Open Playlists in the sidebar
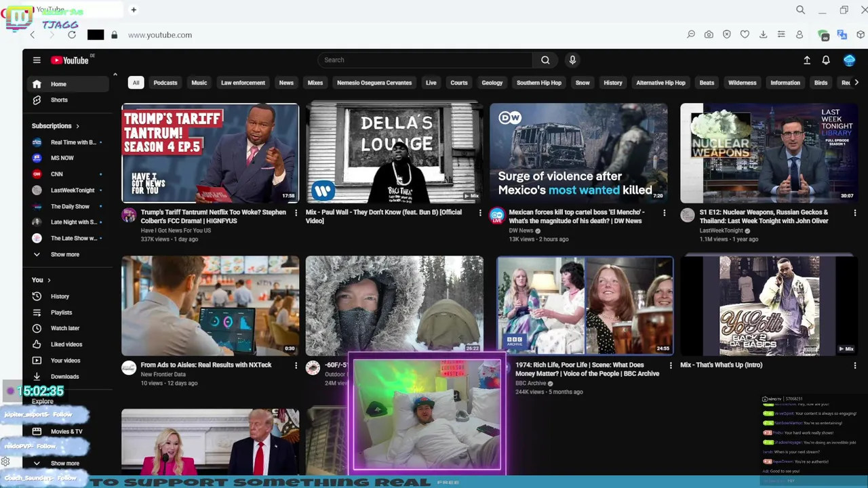The height and width of the screenshot is (488, 868). (68, 312)
